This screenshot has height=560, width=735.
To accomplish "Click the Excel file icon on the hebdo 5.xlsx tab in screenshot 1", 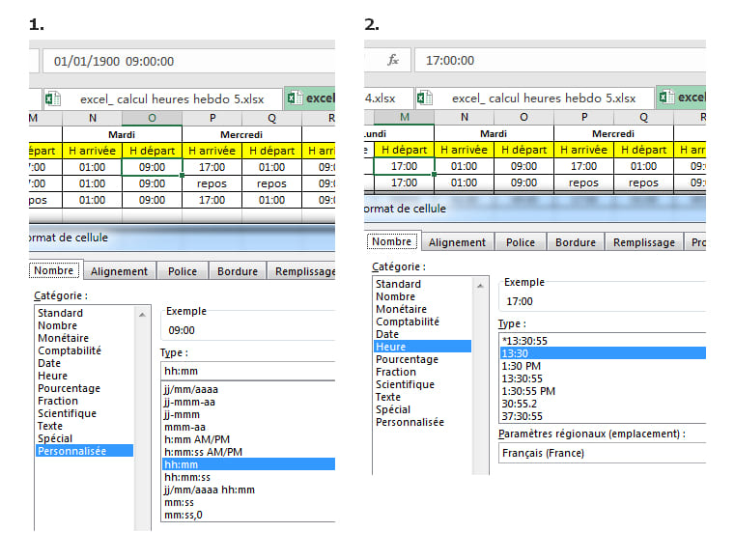I will (x=53, y=98).
